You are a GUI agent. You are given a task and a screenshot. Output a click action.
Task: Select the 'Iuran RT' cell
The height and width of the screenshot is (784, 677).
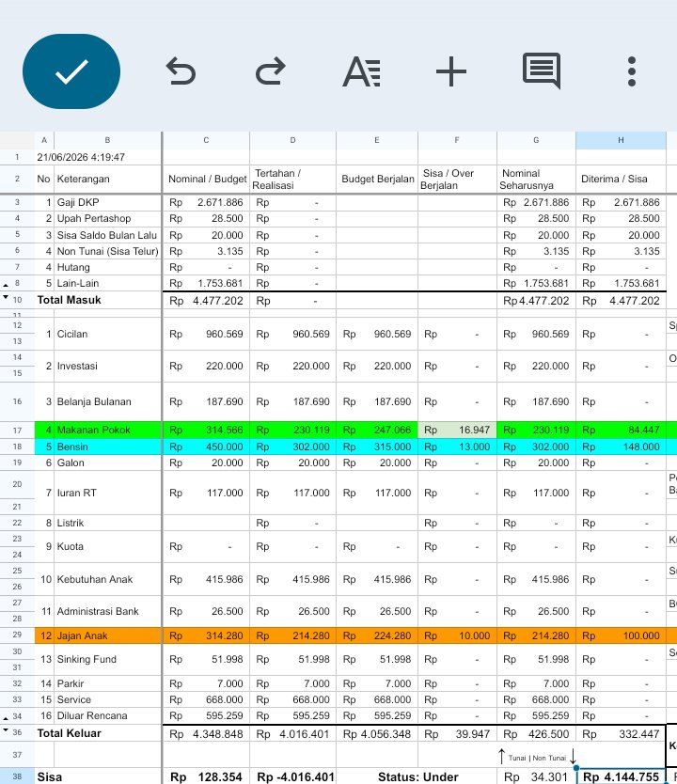coord(107,493)
